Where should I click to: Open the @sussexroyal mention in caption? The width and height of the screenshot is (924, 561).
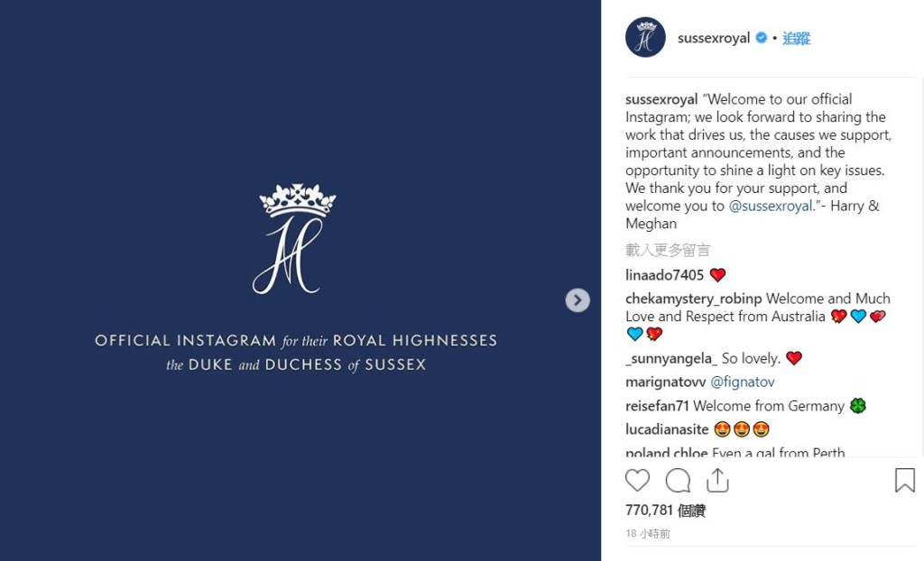click(x=771, y=206)
